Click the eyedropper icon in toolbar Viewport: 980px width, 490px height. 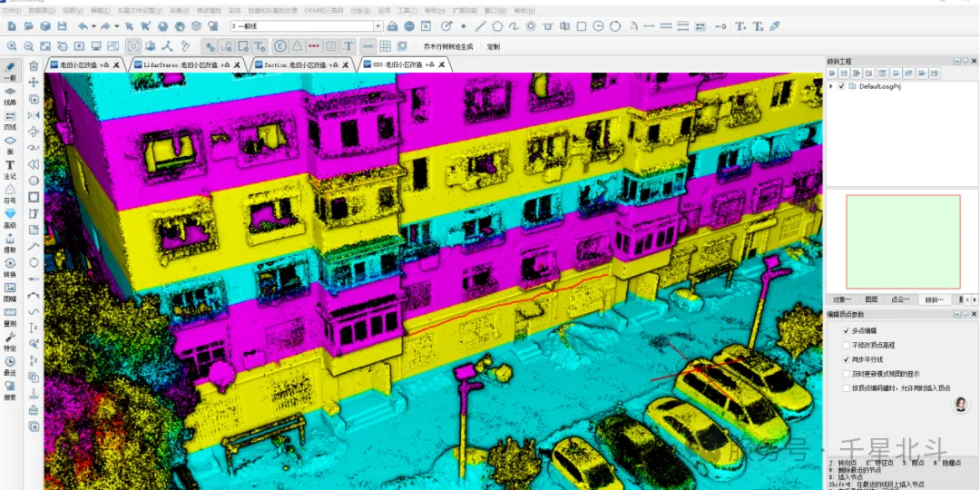point(774,26)
